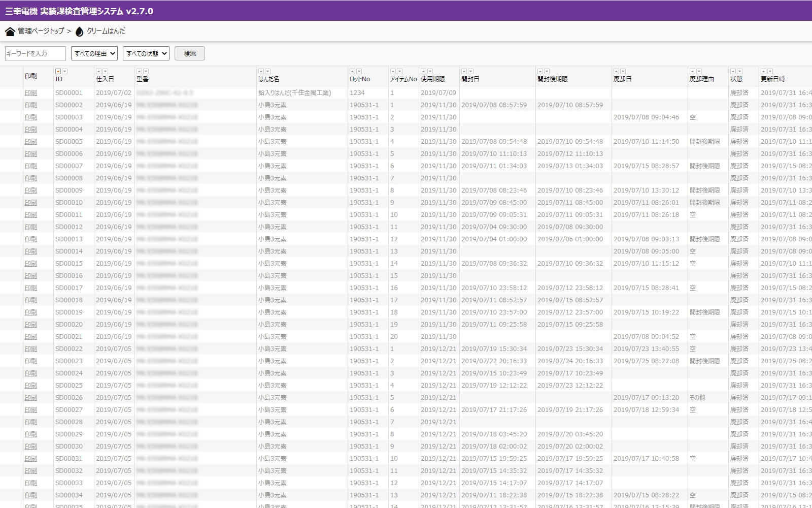The width and height of the screenshot is (812, 508).
Task: Focus the キーワードを入力 keyword field
Action: point(36,53)
